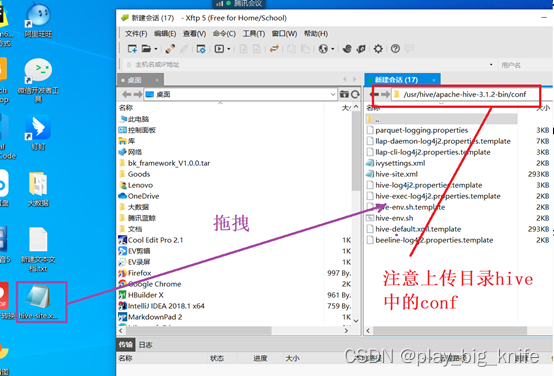This screenshot has width=554, height=376.
Task: Open the 微信开发者工具 desktop shortcut
Action: coord(38,81)
